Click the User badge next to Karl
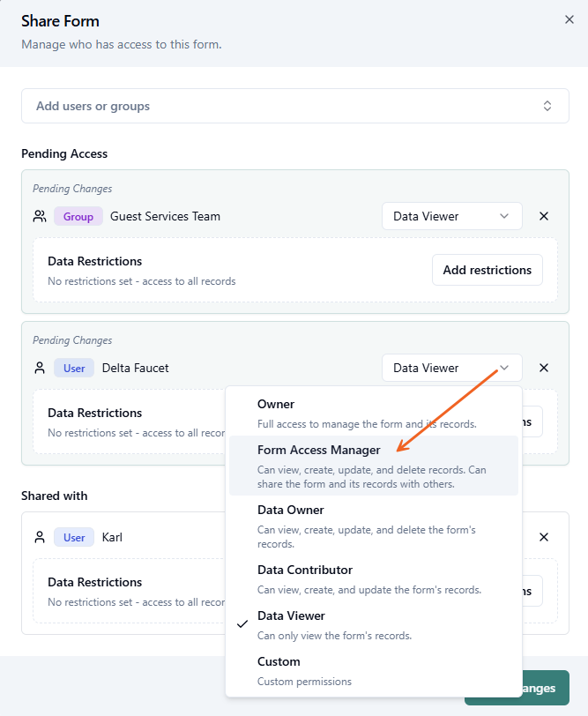Screen dimensions: 588x716 coord(74,537)
